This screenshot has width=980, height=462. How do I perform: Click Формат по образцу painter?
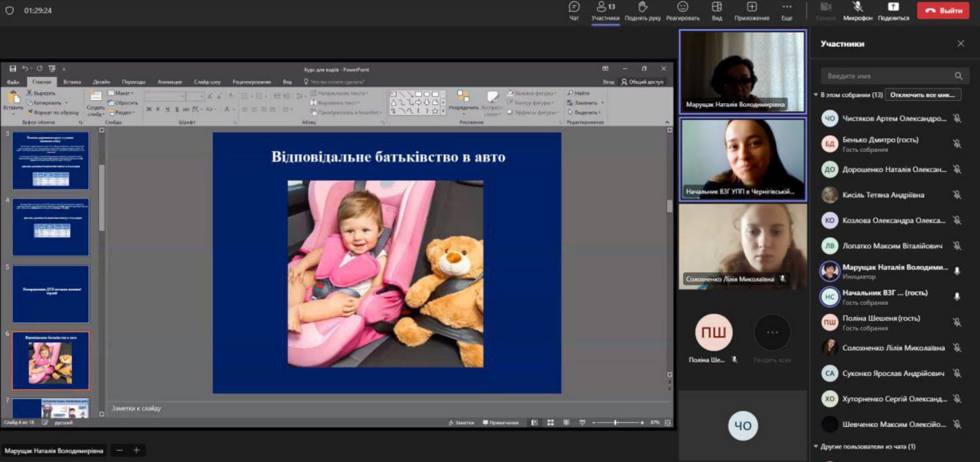(53, 113)
